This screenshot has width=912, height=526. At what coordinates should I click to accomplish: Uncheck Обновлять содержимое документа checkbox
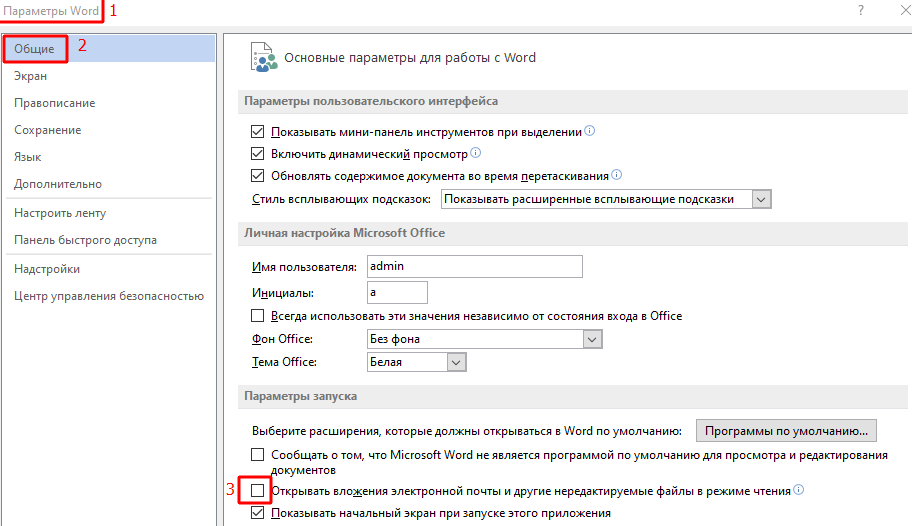pyautogui.click(x=257, y=176)
